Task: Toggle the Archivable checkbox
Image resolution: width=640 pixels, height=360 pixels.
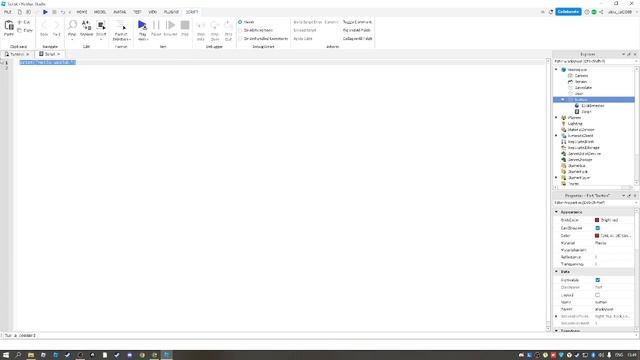Action: coord(598,280)
